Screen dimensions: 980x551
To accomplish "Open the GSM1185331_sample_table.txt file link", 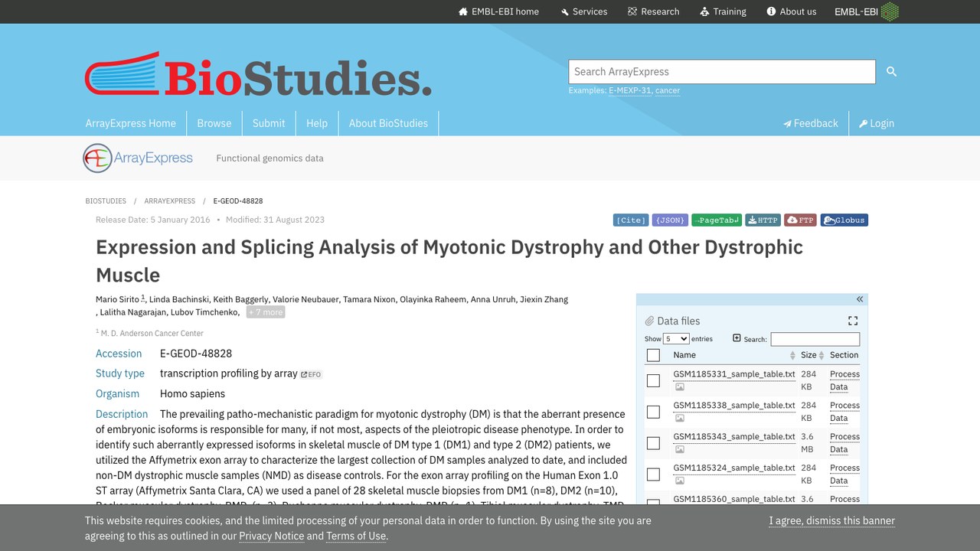I will tap(734, 374).
